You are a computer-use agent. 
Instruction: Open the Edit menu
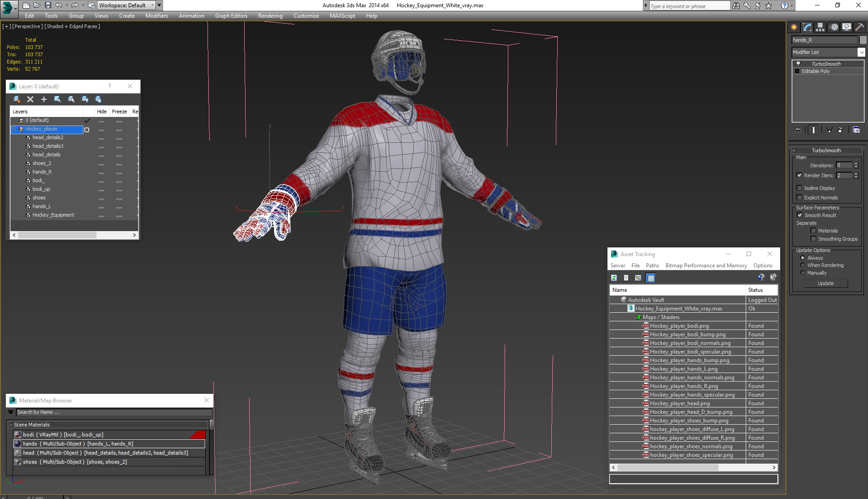[x=29, y=16]
